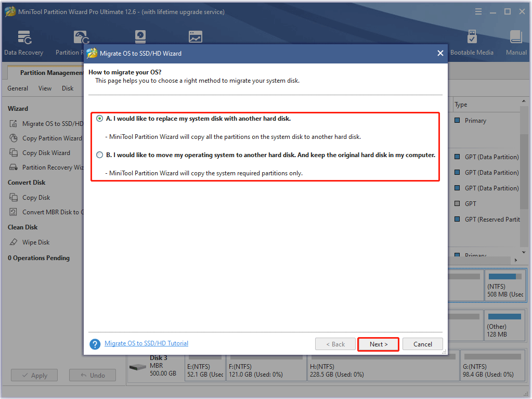Open the General menu

(18, 88)
